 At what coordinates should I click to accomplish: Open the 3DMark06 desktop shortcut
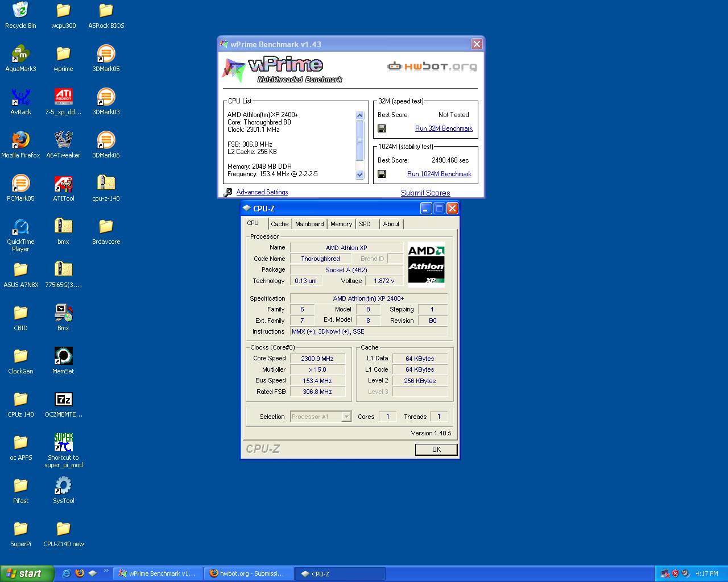tap(106, 145)
